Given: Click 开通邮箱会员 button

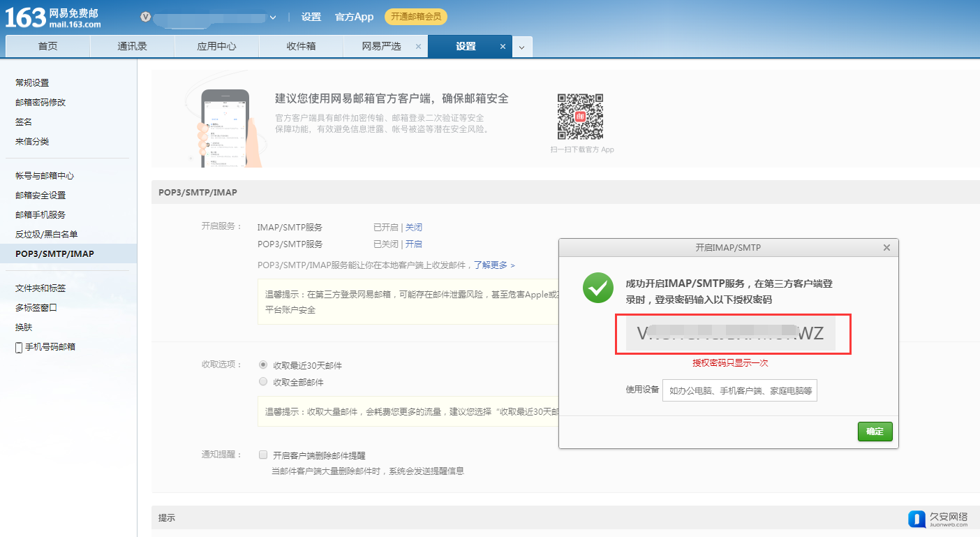Looking at the screenshot, I should click(x=415, y=17).
